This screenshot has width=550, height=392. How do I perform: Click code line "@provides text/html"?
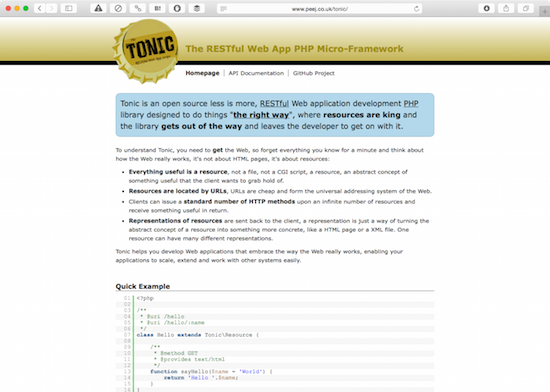point(189,359)
